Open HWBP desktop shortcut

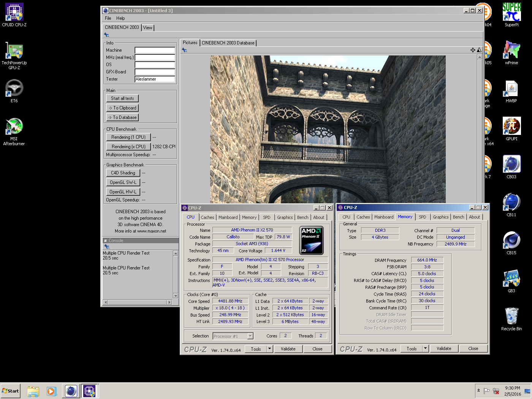511,91
